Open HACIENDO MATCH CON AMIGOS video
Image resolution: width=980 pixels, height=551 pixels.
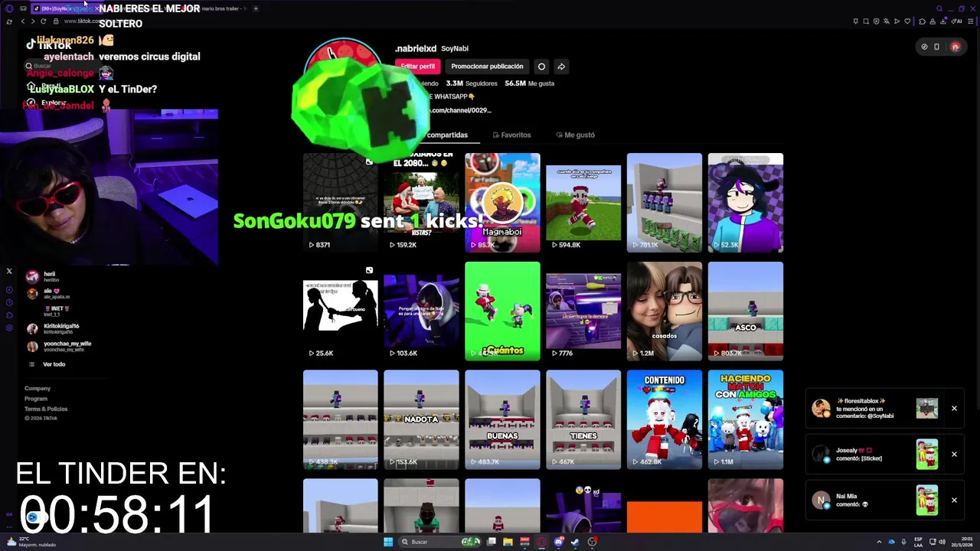click(746, 420)
